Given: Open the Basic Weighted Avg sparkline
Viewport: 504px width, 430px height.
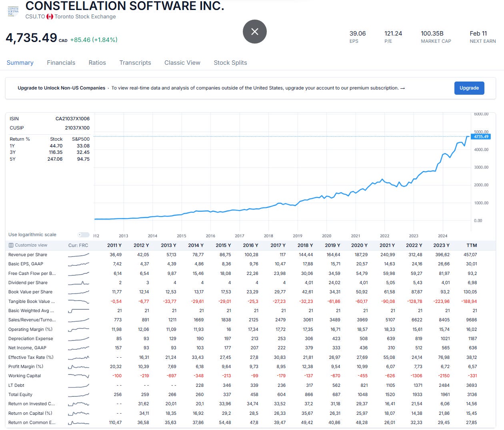Looking at the screenshot, I should click(x=78, y=311).
